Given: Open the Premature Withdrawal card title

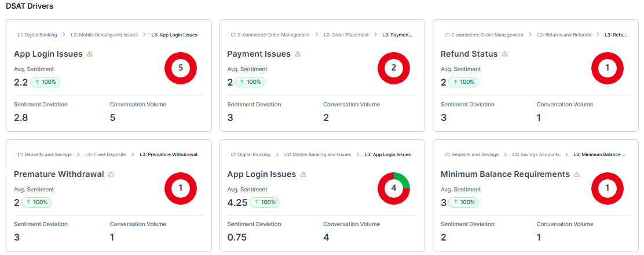Looking at the screenshot, I should click(x=59, y=175).
